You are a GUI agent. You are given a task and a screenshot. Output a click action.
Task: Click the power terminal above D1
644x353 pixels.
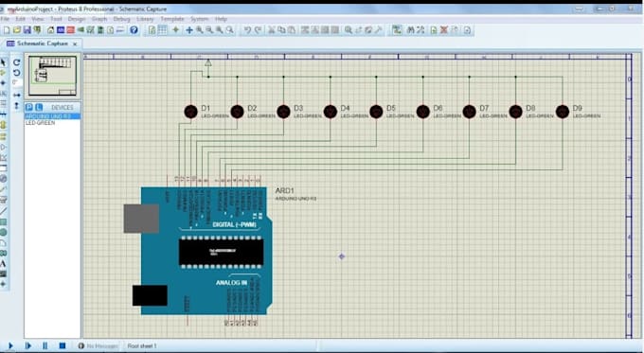[208, 63]
